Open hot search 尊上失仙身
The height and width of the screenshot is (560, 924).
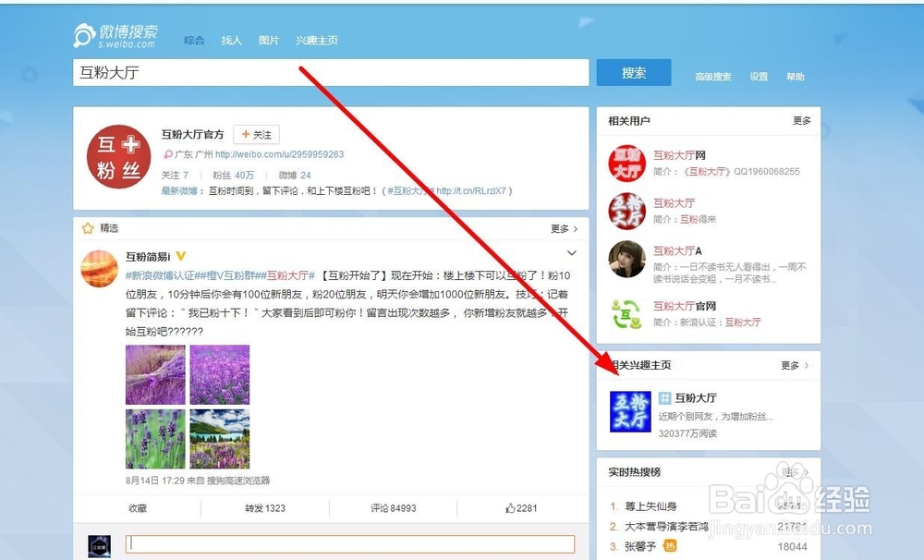(x=650, y=506)
